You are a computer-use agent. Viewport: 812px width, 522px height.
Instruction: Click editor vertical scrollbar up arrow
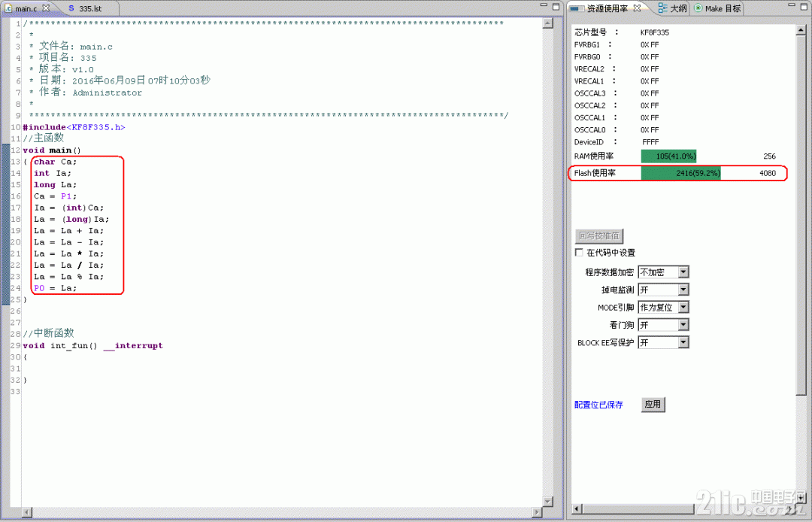point(547,24)
